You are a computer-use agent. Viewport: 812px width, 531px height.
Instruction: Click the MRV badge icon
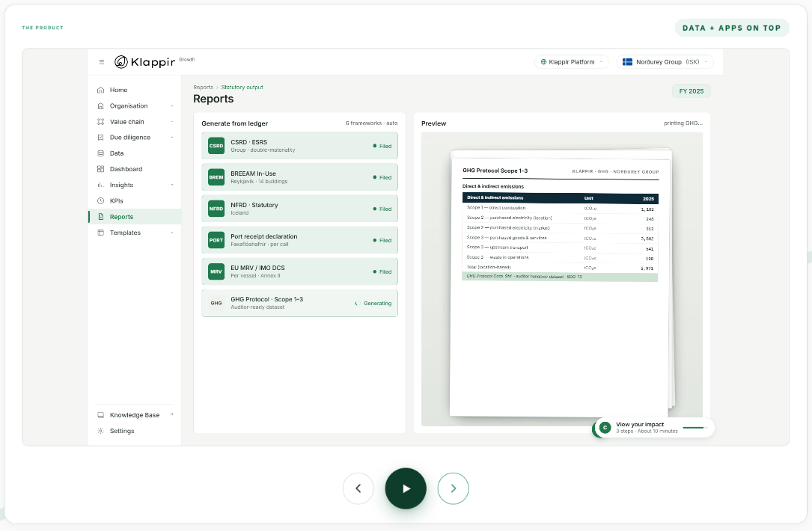[x=216, y=271]
